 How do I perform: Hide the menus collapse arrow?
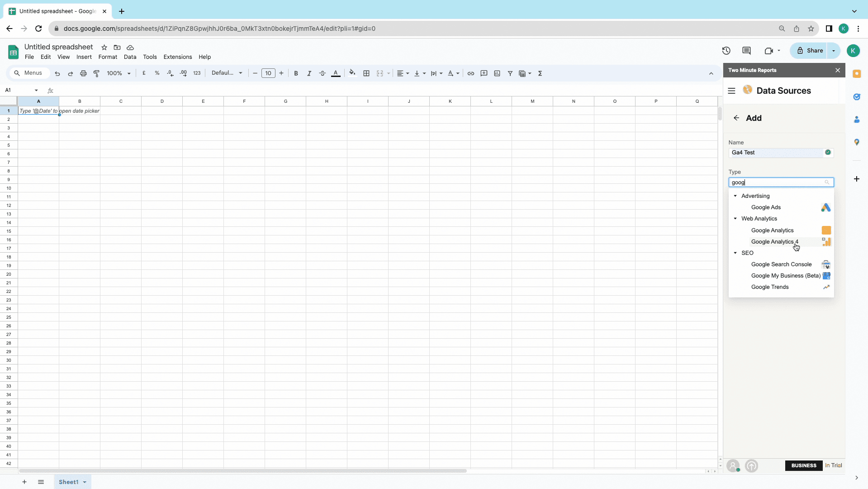click(711, 73)
